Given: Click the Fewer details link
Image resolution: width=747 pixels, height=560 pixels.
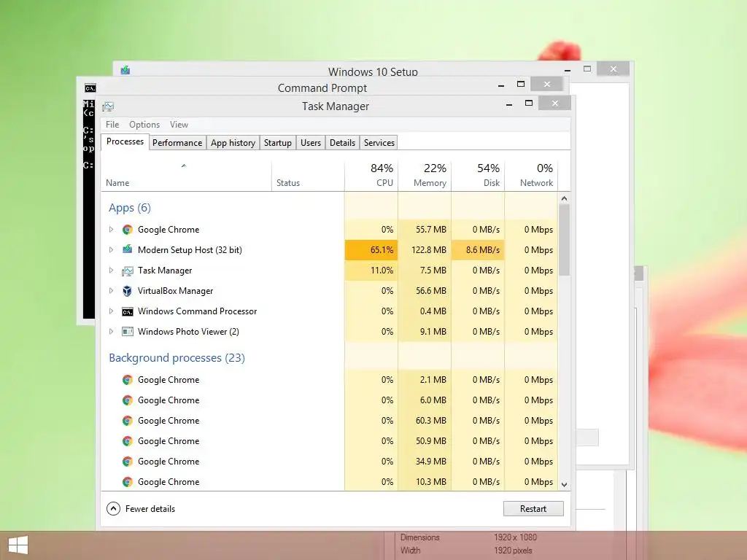Looking at the screenshot, I should pos(150,508).
